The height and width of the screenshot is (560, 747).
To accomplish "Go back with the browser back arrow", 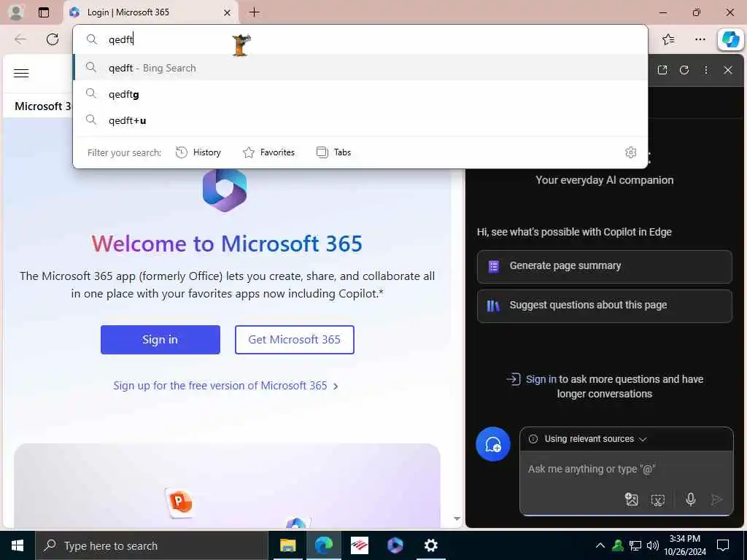I will [x=21, y=39].
